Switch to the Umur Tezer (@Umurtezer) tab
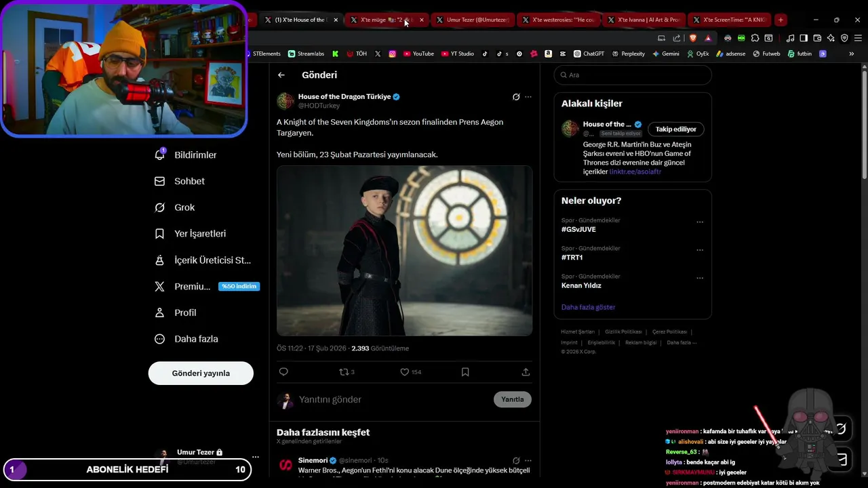The image size is (868, 488). coord(473,20)
